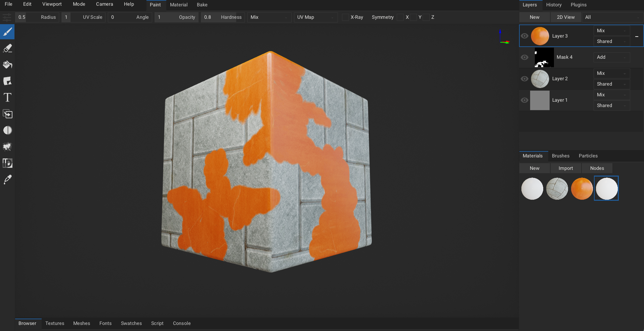Open the Console tab
Viewport: 644px width, 331px height.
point(182,323)
